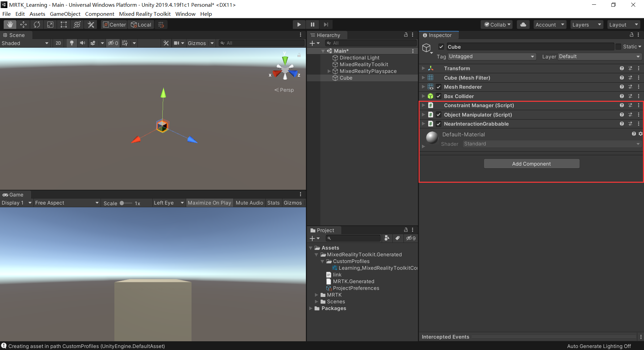
Task: Select the Rect tool
Action: tap(64, 25)
